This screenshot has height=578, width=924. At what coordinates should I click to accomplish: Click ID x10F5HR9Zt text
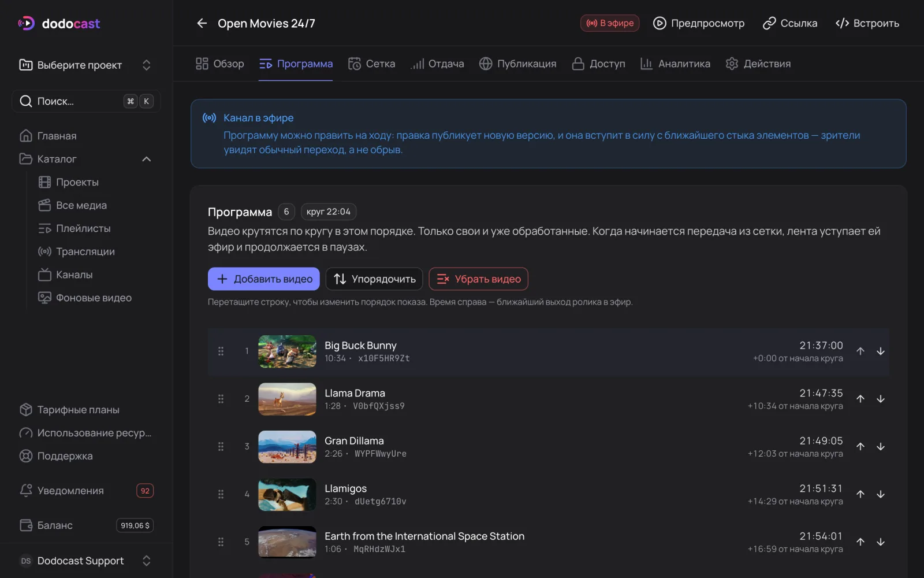384,358
